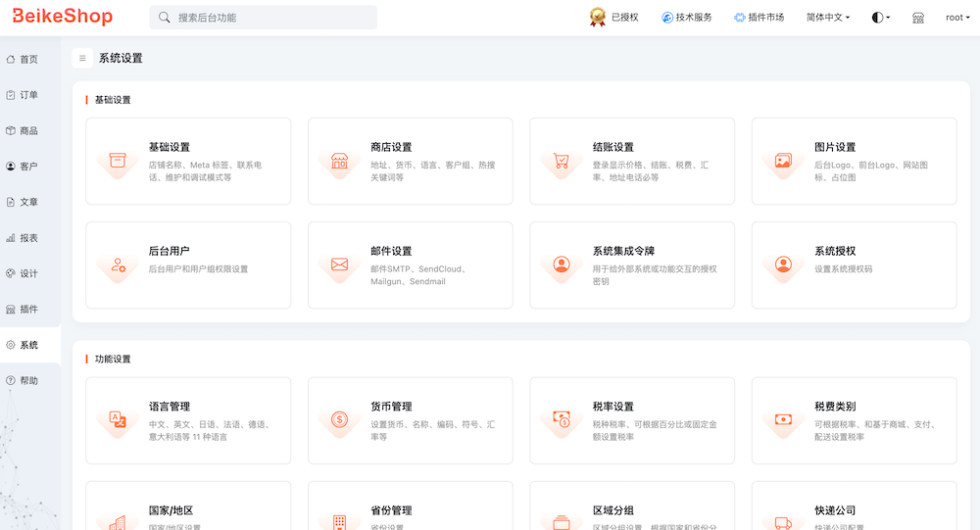Open the 货币管理 card title
The image size is (980, 530).
391,407
